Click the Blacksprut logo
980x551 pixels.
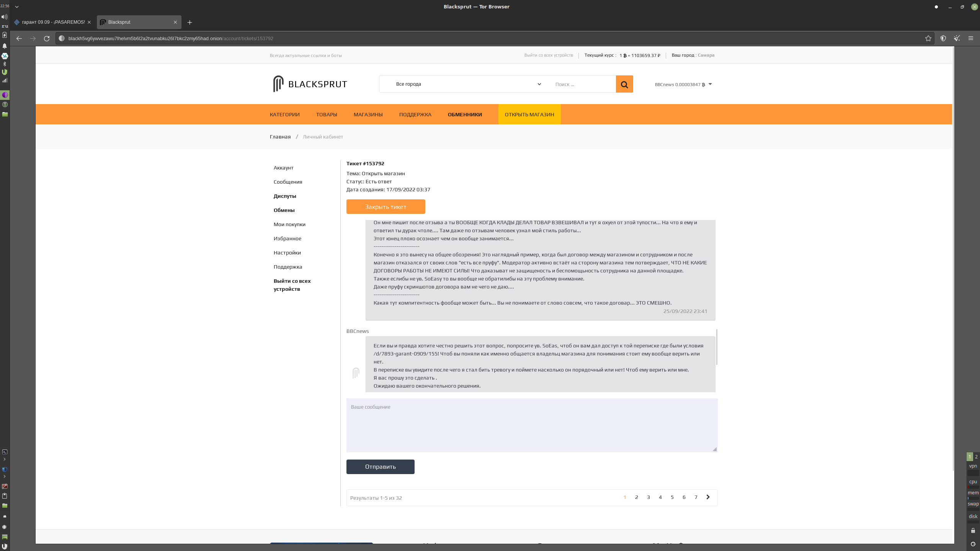click(x=310, y=84)
